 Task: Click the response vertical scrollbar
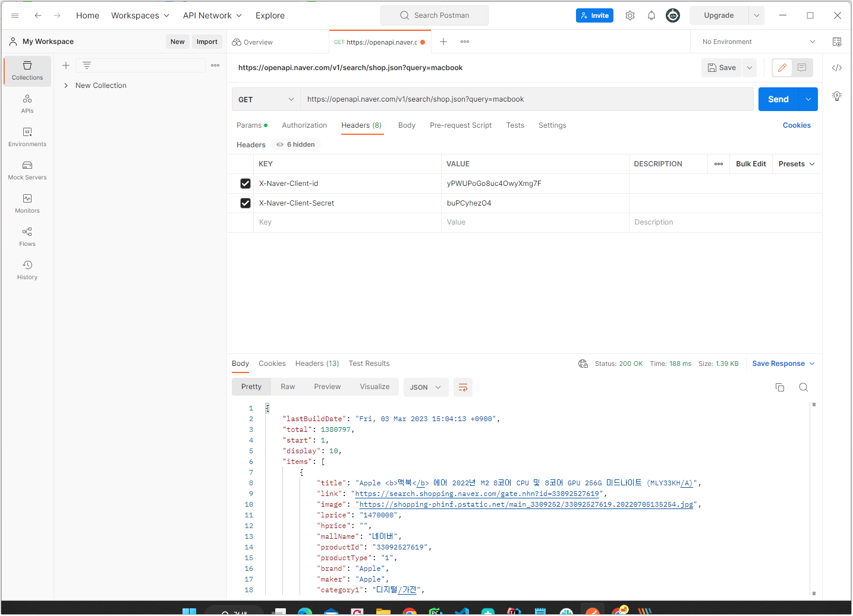814,499
